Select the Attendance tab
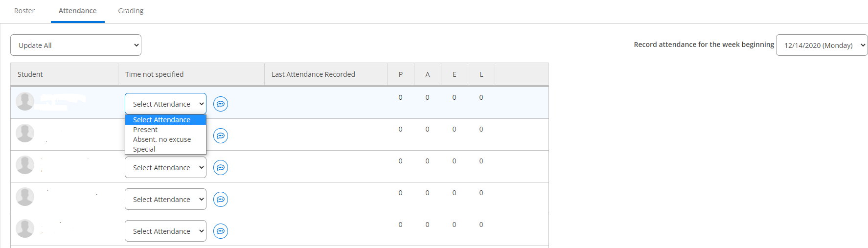This screenshot has width=868, height=248. click(77, 11)
